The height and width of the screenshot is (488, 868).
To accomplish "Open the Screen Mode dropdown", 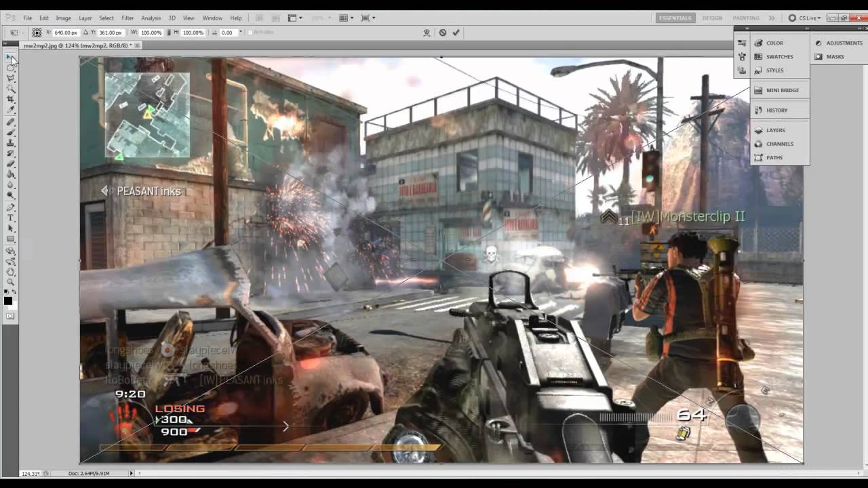I will [x=369, y=18].
